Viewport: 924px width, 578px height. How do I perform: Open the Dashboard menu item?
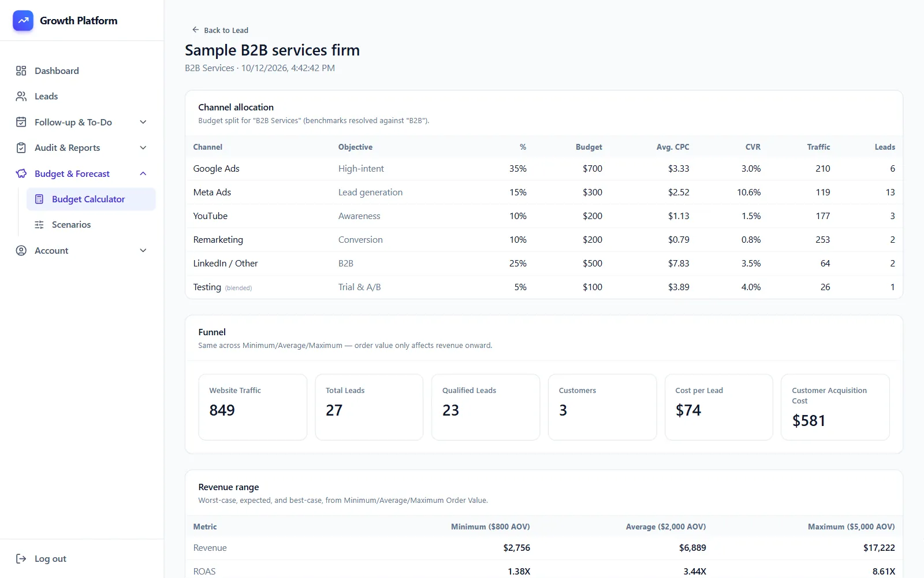tap(82, 71)
